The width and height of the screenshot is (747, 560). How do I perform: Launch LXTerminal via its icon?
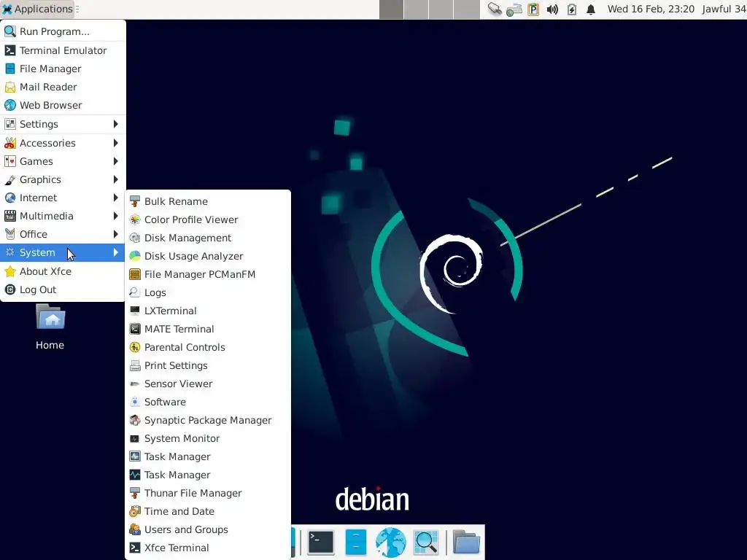[135, 311]
